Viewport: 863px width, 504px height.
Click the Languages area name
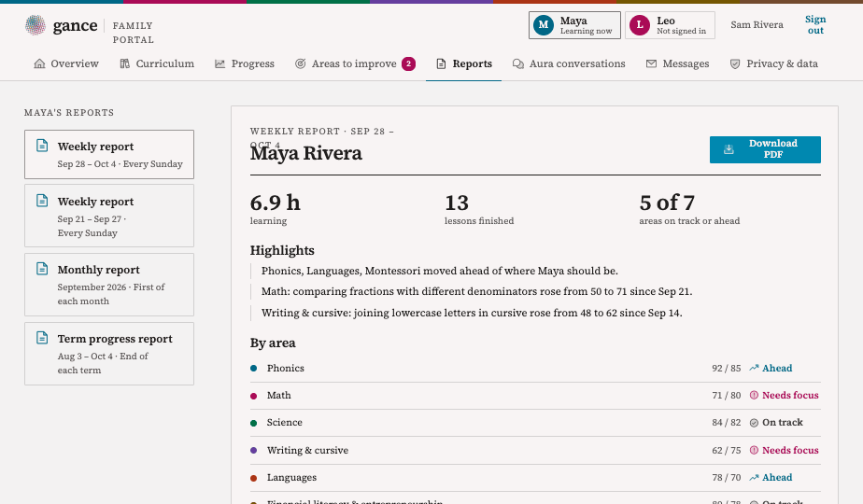click(x=291, y=478)
